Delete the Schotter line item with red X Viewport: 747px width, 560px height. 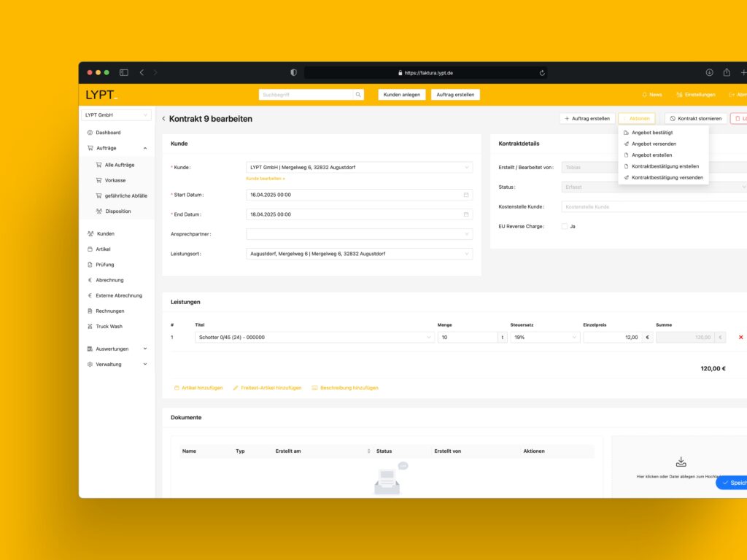point(740,338)
